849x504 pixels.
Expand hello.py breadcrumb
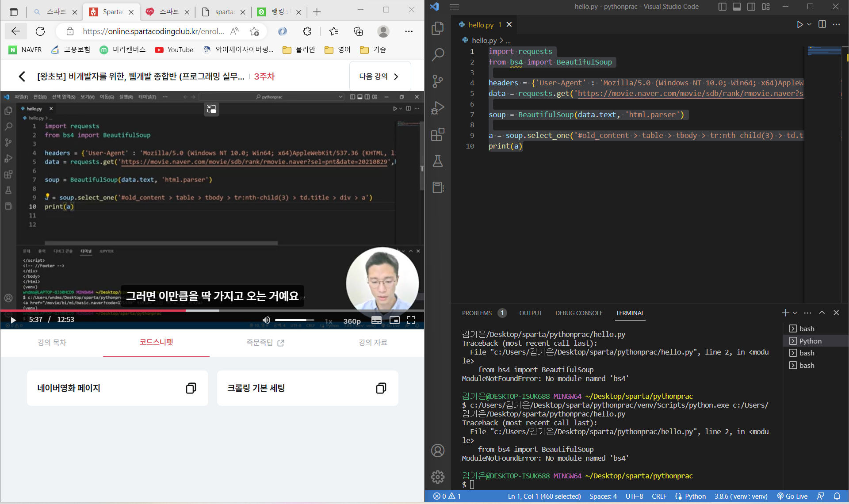(x=484, y=40)
